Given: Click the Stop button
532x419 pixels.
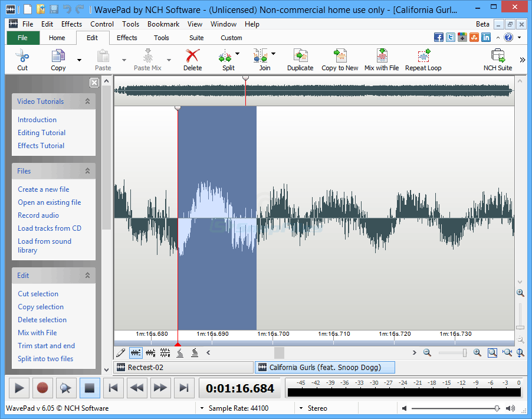Looking at the screenshot, I should pos(90,388).
